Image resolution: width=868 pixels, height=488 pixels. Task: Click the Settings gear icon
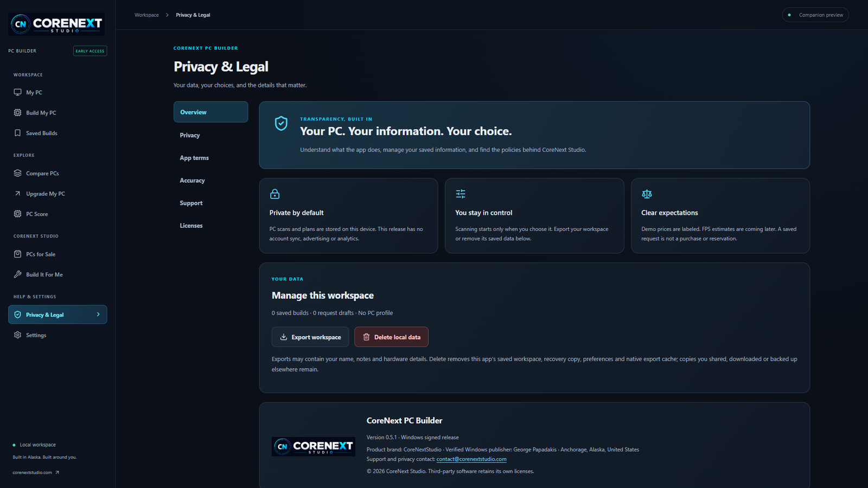17,335
